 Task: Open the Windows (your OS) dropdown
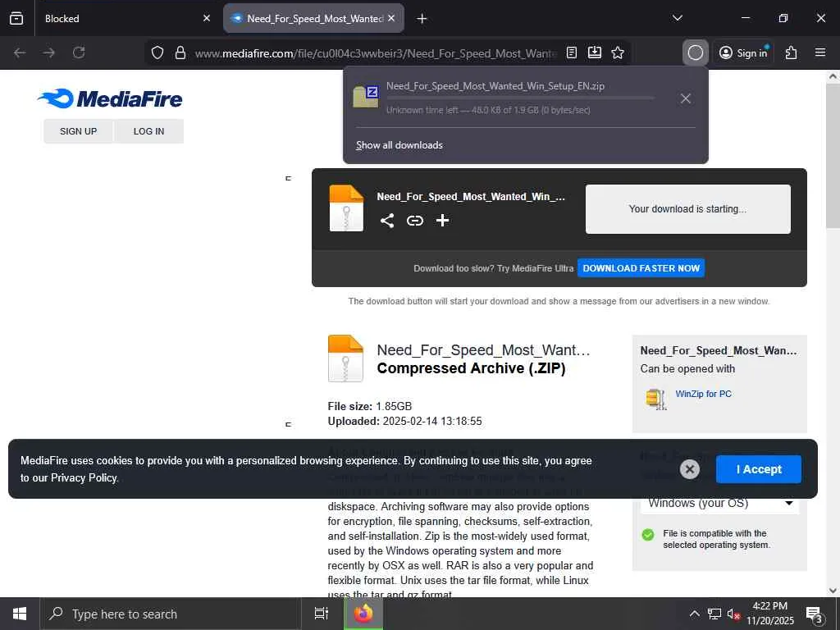click(x=719, y=504)
